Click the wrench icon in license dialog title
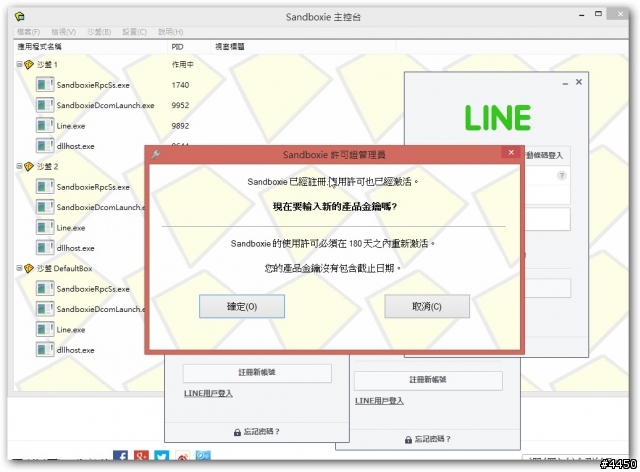The width and height of the screenshot is (640, 472). 156,154
